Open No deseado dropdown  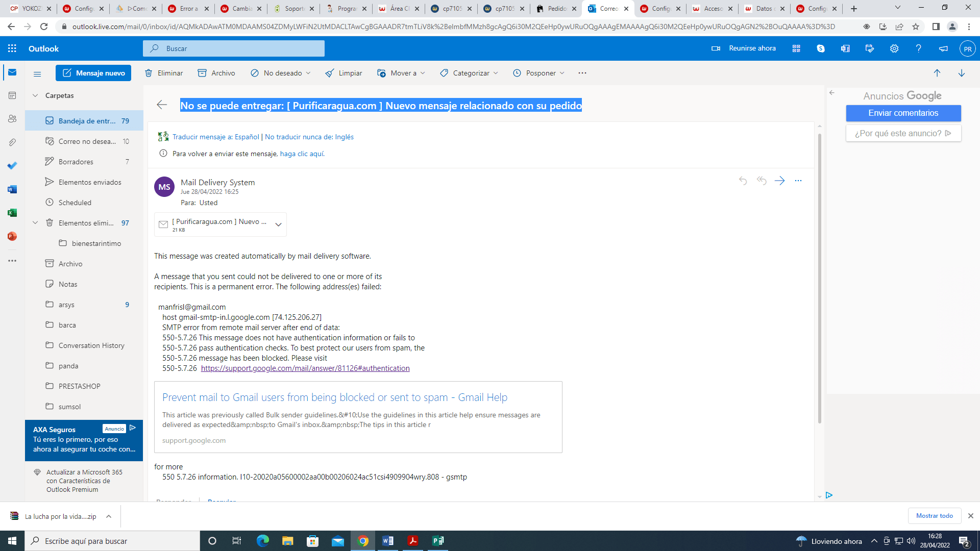tap(280, 73)
